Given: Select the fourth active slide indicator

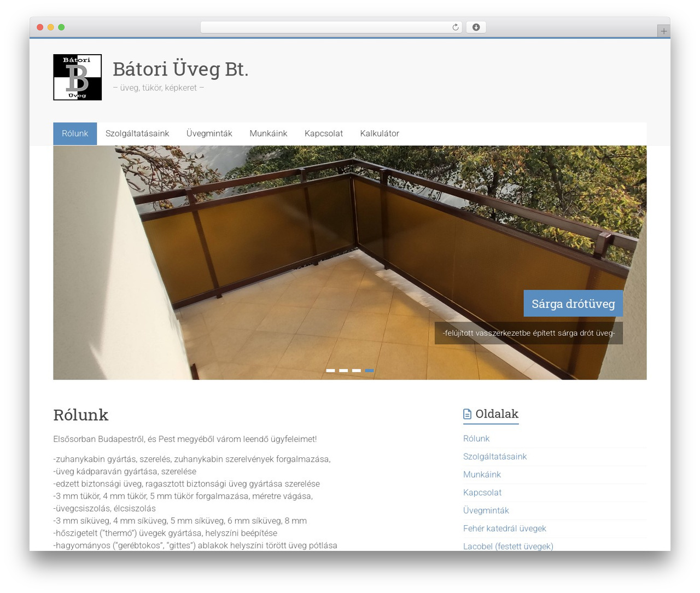Looking at the screenshot, I should (370, 370).
